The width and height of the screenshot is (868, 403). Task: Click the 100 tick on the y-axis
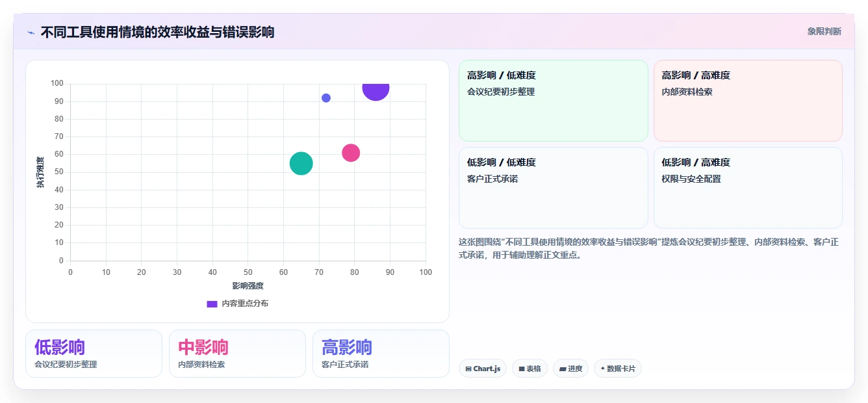coord(57,83)
